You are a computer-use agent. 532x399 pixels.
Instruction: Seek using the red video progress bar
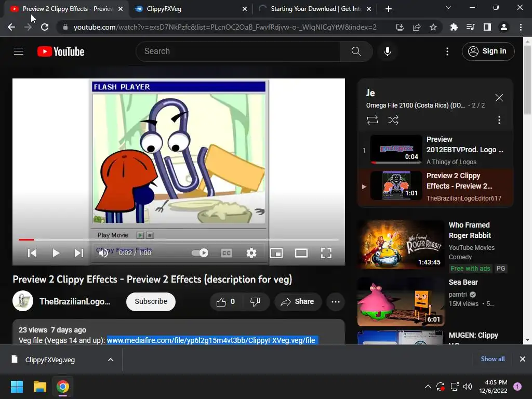[x=179, y=240]
